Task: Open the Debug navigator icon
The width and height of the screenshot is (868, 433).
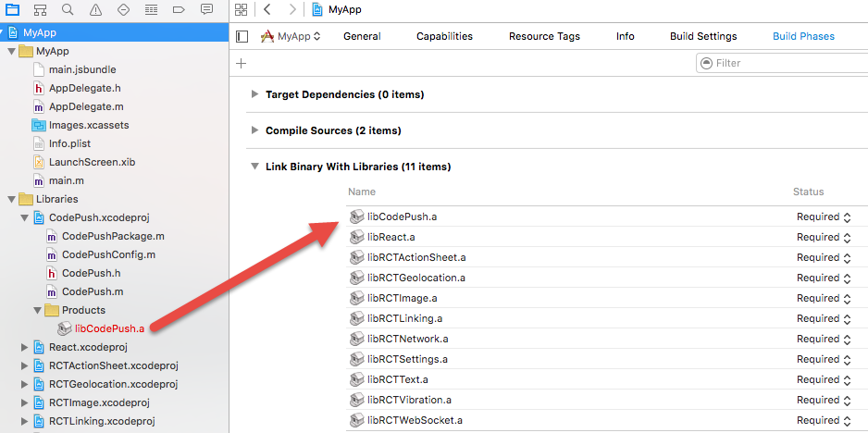Action: (151, 9)
